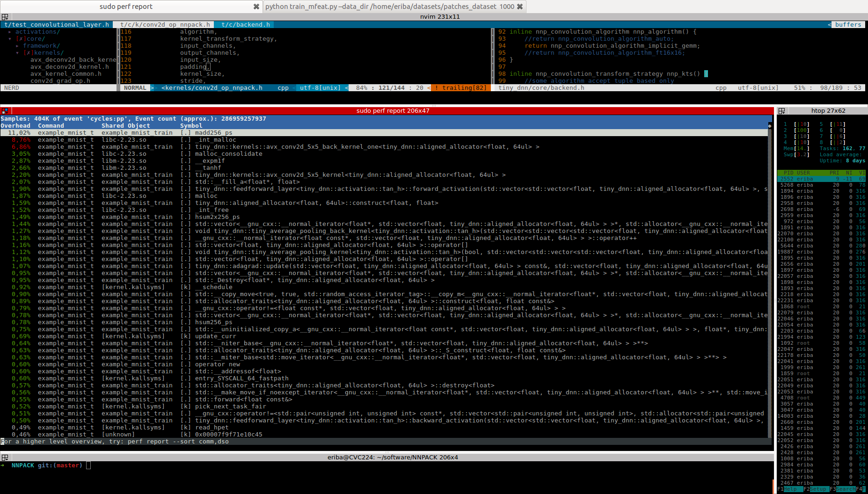The height and width of the screenshot is (494, 868).
Task: Select the madd256_ps row in perf report
Action: pos(384,133)
